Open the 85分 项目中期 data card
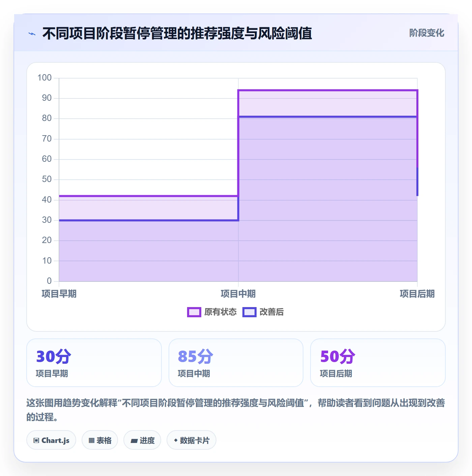472x476 pixels. point(236,363)
